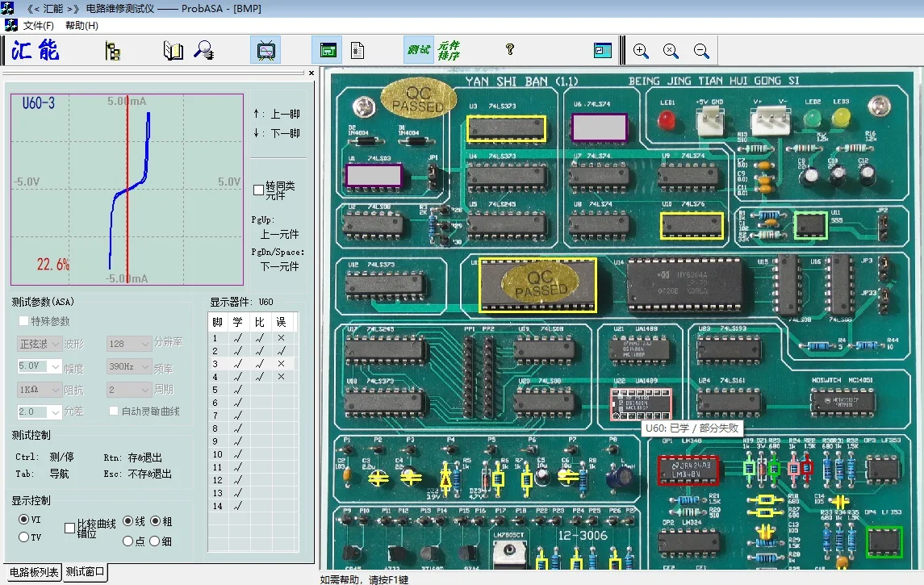Open the 帮助(H) menu

click(x=82, y=26)
